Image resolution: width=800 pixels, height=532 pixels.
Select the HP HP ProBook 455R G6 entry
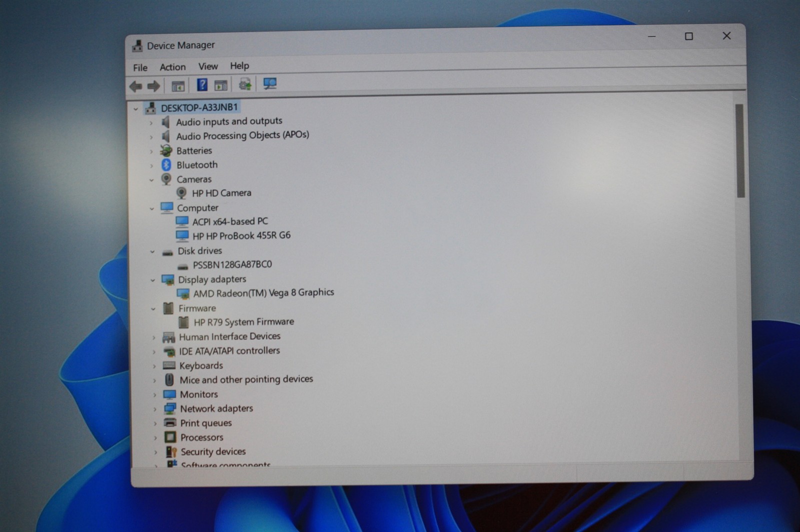242,235
